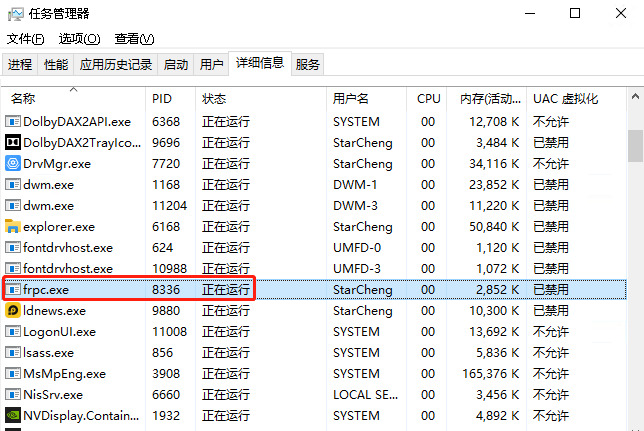
Task: Click the vertical scrollbar up arrow
Action: pyautogui.click(x=635, y=99)
